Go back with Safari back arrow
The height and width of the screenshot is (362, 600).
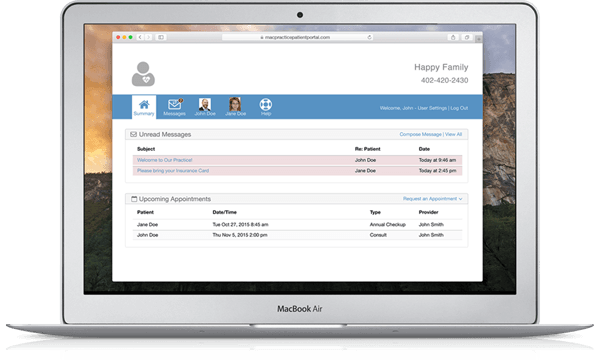coord(140,37)
